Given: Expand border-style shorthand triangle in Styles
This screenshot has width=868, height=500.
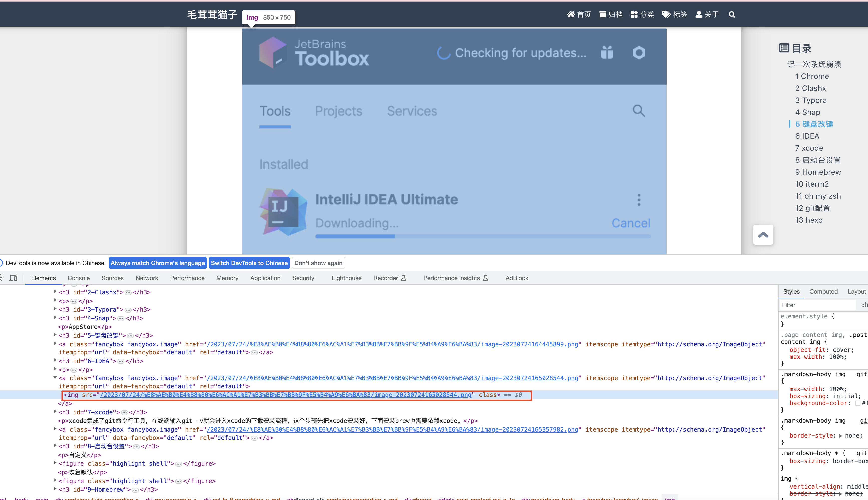Looking at the screenshot, I should pyautogui.click(x=841, y=436).
